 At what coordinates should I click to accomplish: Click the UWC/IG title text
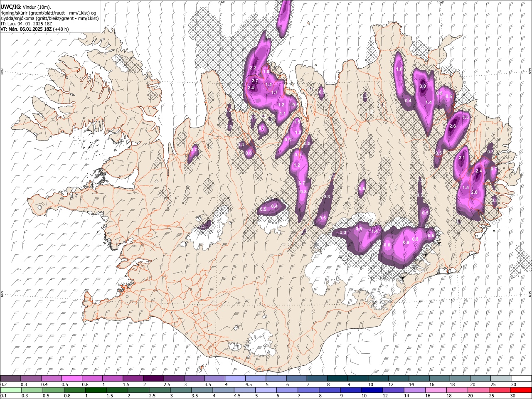coord(10,7)
